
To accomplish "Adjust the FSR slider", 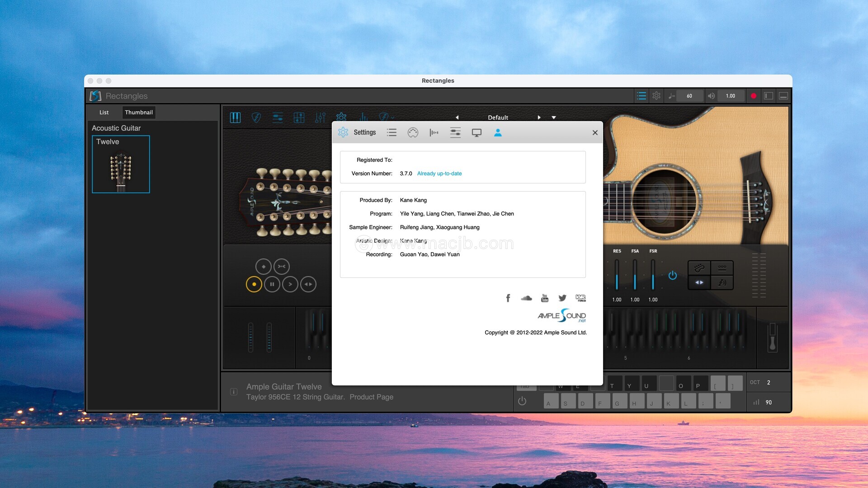I will pyautogui.click(x=653, y=275).
